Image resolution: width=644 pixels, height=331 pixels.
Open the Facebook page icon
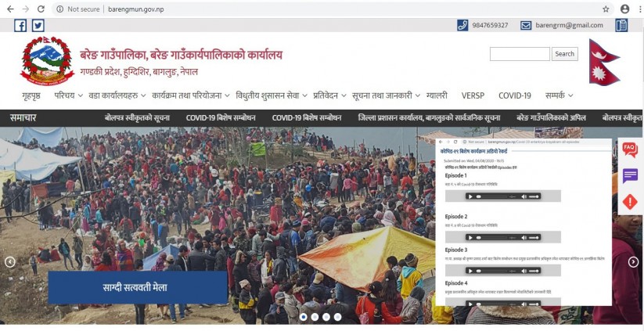point(20,26)
